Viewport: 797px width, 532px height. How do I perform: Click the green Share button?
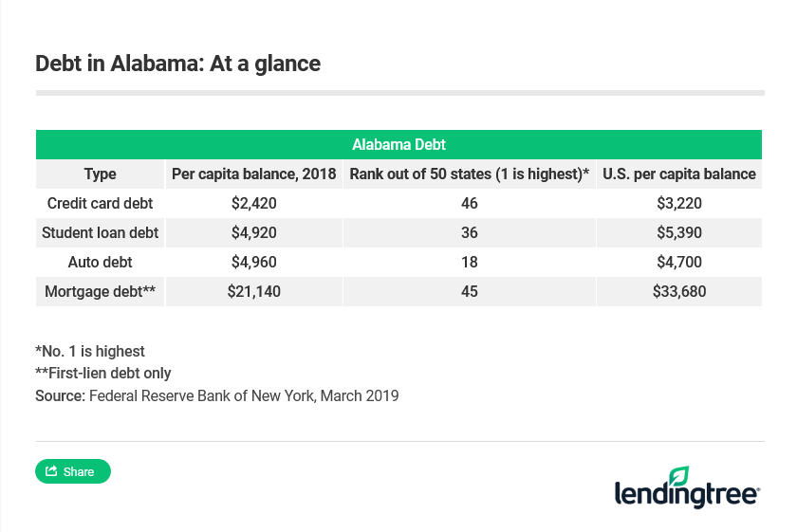pyautogui.click(x=73, y=471)
